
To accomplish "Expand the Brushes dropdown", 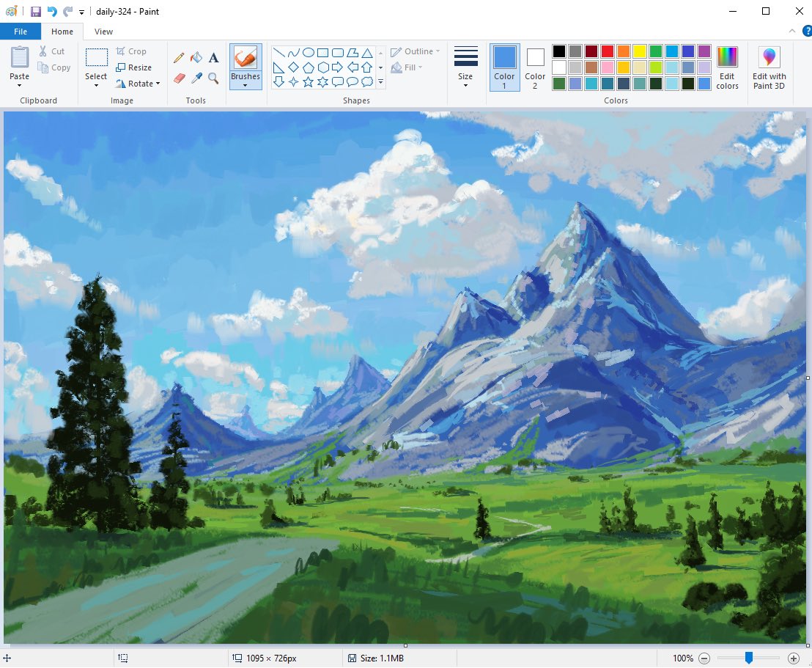I will [246, 85].
